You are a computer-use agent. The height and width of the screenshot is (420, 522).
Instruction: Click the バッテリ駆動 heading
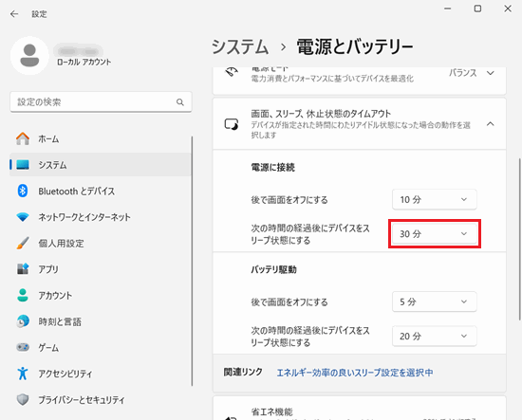pos(273,269)
